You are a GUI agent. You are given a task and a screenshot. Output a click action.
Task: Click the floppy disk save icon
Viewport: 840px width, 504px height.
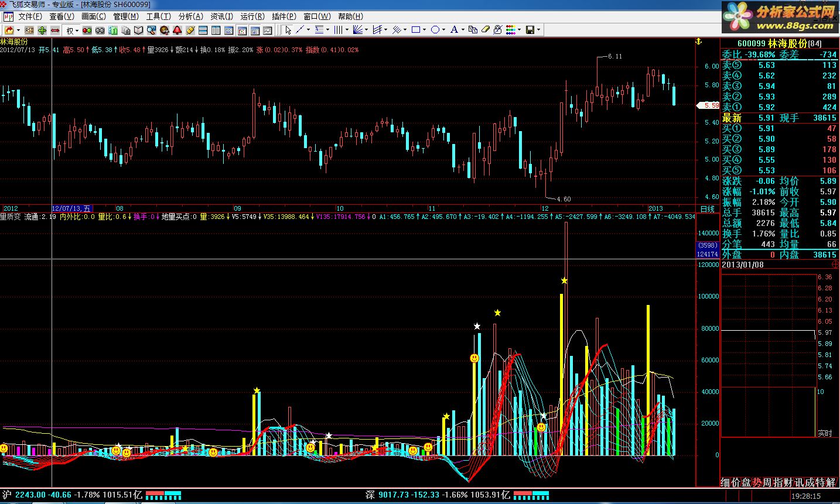click(x=530, y=30)
